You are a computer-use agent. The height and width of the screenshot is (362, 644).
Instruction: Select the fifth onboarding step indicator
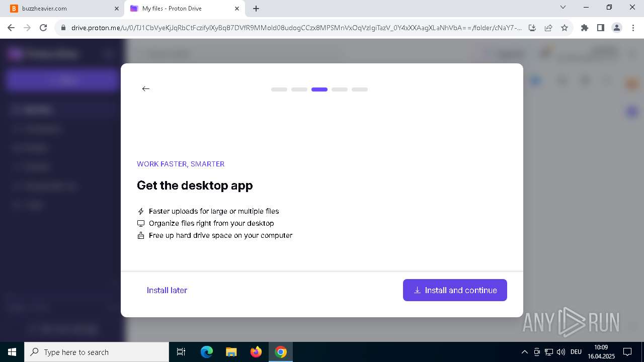pos(360,89)
